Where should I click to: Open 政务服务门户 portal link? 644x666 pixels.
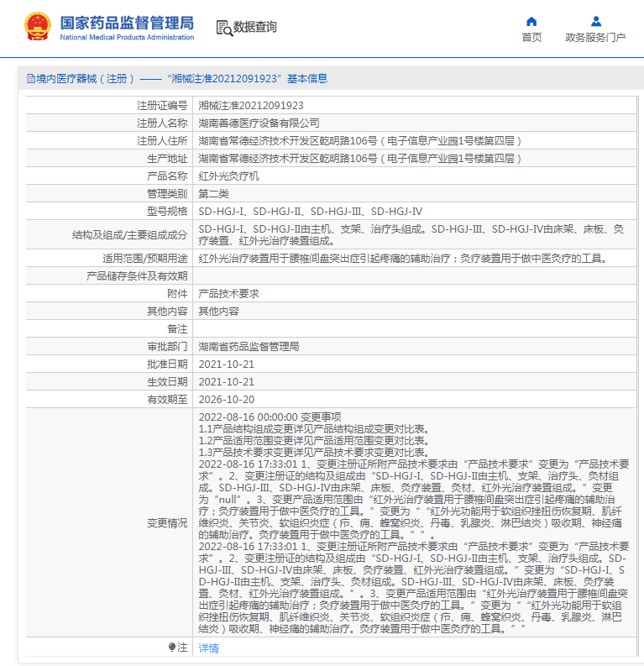pos(595,38)
